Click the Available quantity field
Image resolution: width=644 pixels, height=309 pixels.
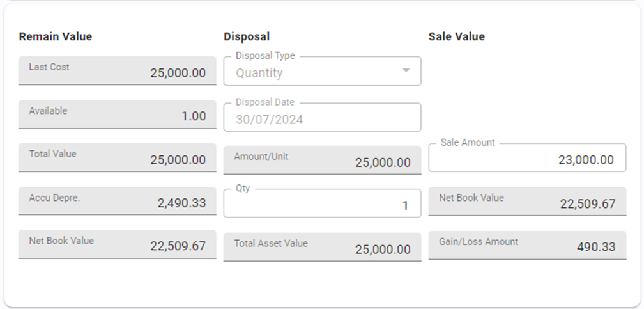118,115
